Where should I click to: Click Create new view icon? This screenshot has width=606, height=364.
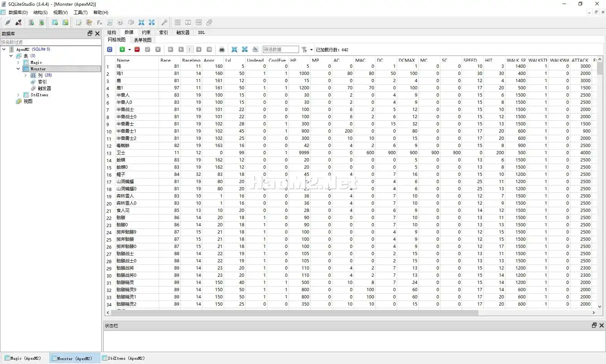click(65, 22)
